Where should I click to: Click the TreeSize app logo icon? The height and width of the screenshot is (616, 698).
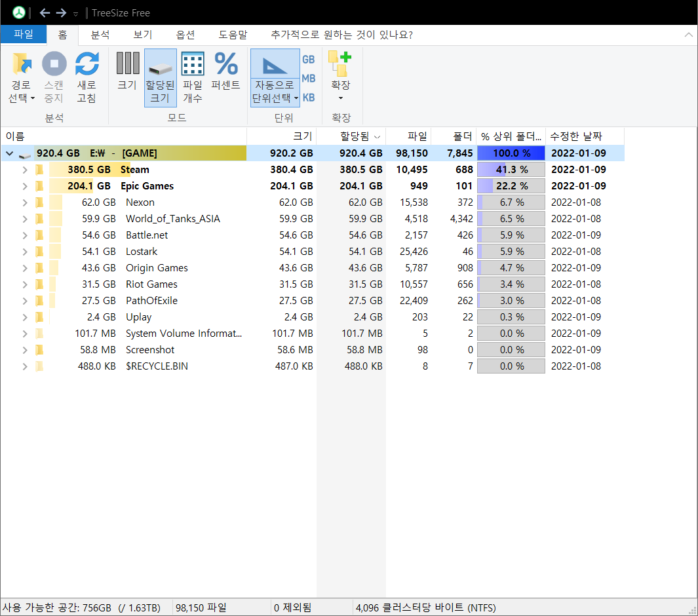coord(19,12)
